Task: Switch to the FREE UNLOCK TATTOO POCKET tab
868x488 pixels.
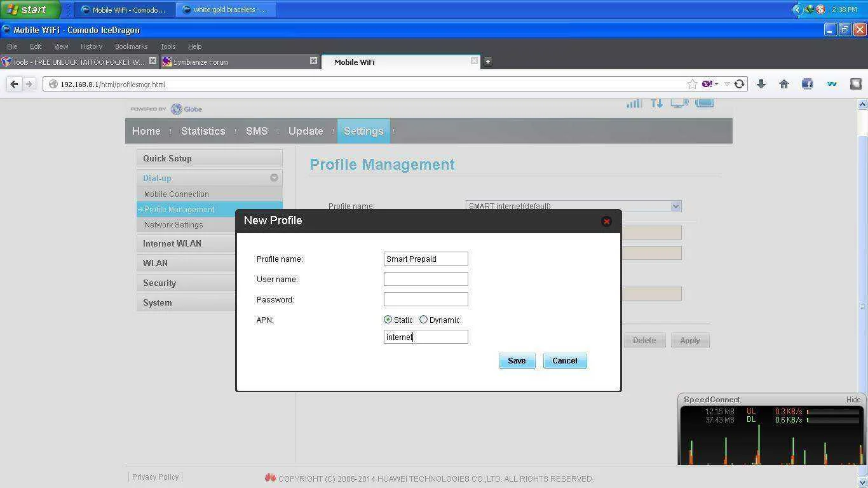Action: [79, 62]
